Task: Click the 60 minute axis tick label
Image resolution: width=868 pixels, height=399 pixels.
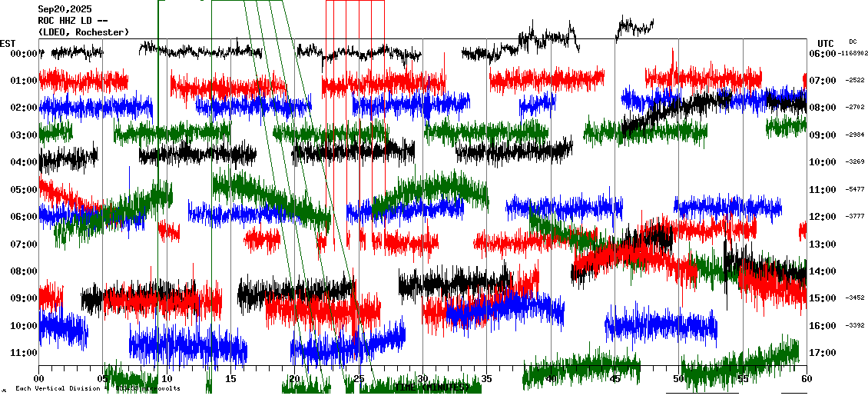Action: pyautogui.click(x=807, y=379)
